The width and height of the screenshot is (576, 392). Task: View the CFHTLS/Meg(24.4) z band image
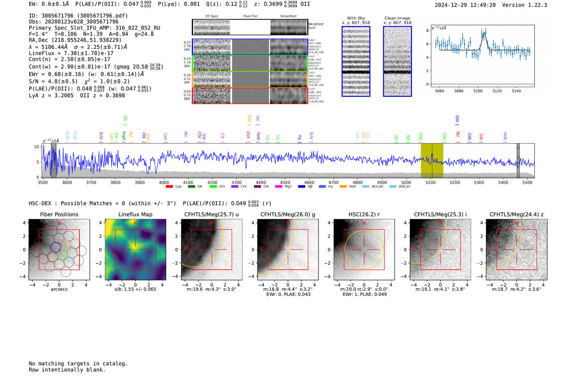click(517, 250)
